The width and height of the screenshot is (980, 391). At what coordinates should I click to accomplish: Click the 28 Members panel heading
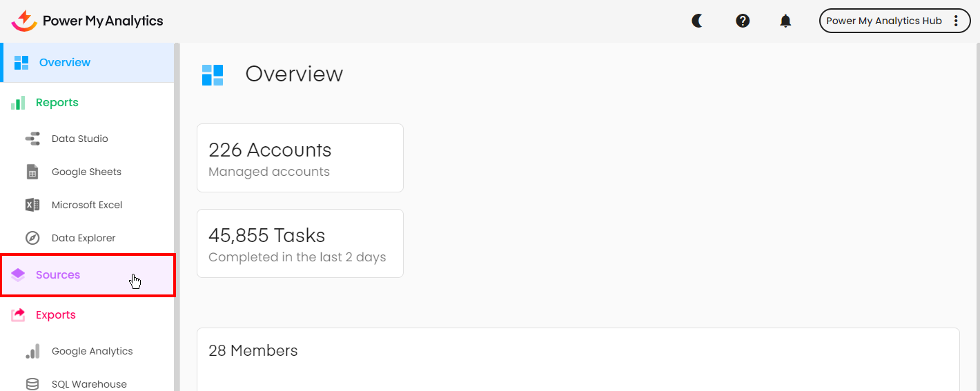click(253, 351)
